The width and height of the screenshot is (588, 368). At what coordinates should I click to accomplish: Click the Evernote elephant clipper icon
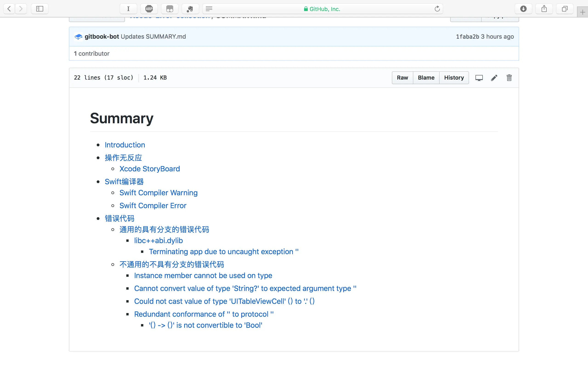(190, 9)
